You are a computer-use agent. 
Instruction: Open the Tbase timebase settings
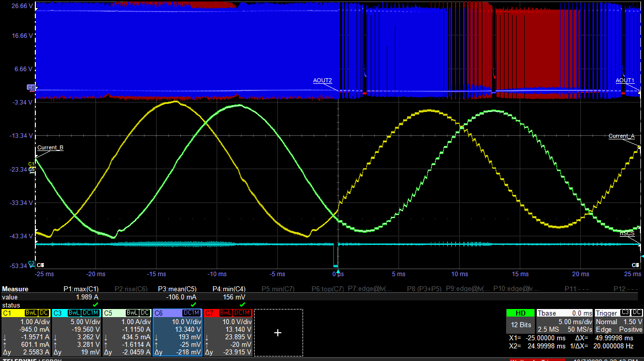click(565, 322)
